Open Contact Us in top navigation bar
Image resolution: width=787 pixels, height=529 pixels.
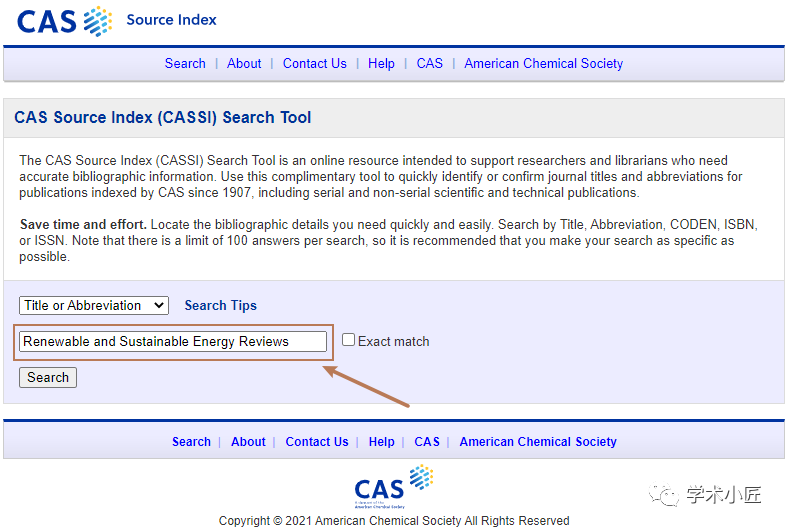(315, 64)
